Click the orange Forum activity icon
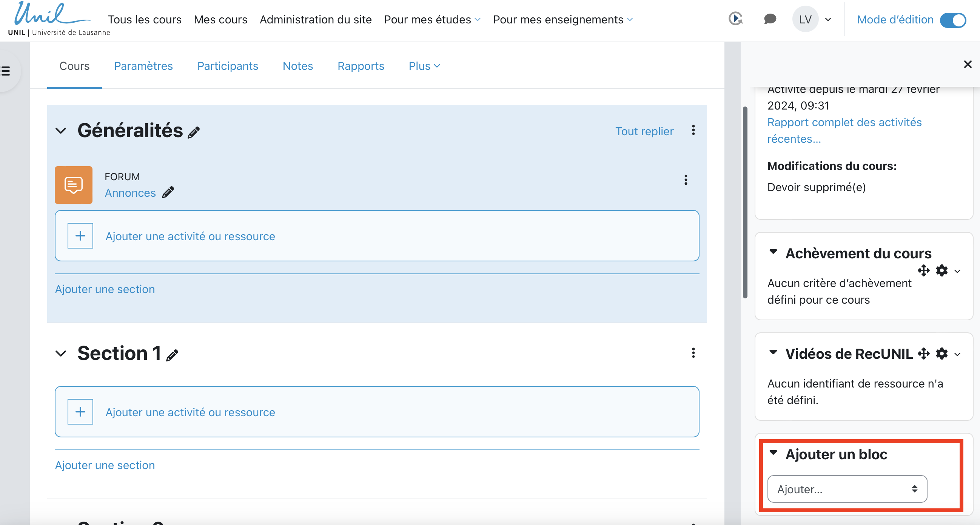This screenshot has height=525, width=980. [73, 185]
